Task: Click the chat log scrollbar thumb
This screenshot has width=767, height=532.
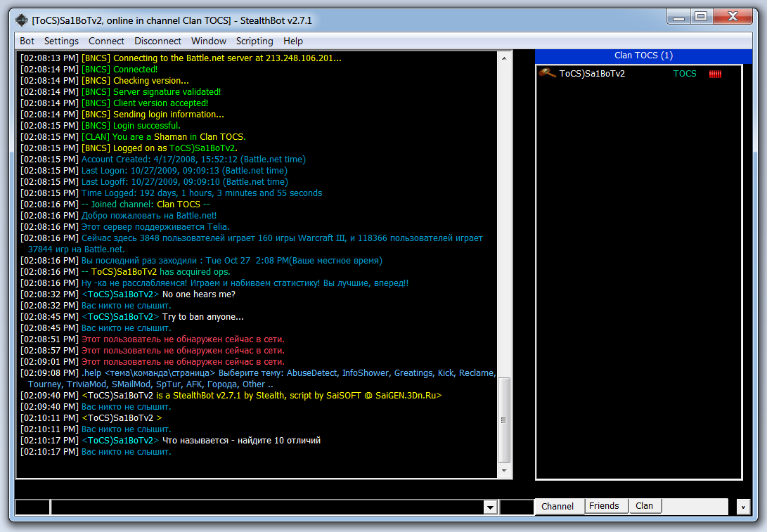Action: click(504, 420)
